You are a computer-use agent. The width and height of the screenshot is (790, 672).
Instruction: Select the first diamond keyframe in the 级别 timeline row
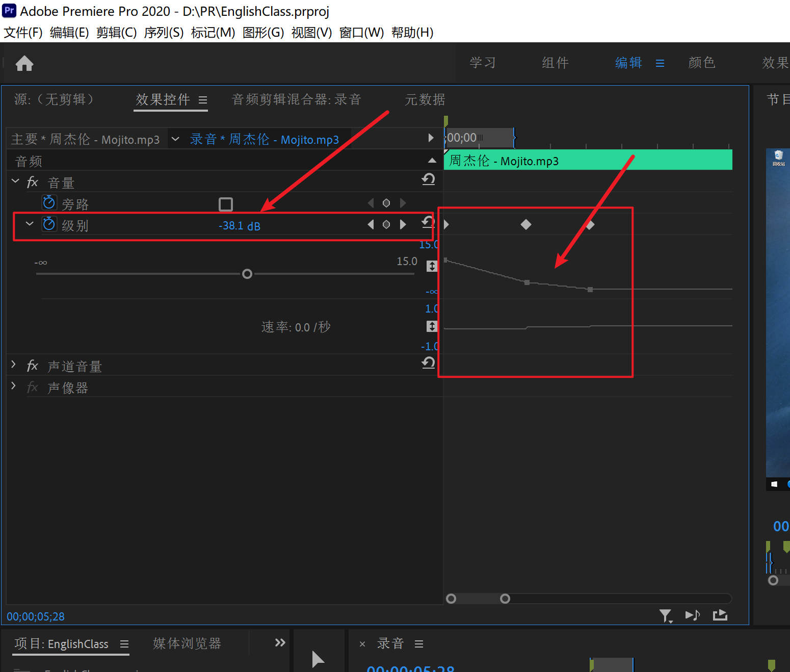(526, 224)
